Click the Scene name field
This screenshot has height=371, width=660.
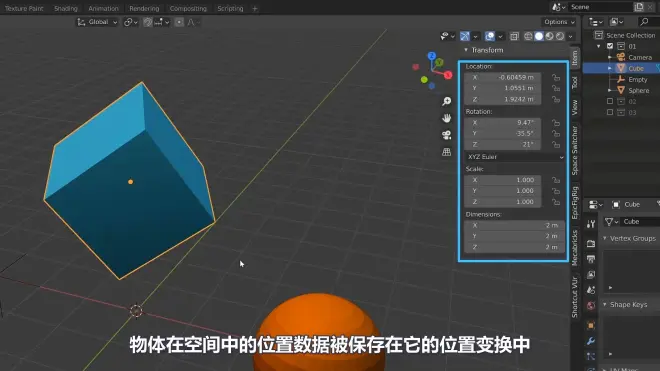click(600, 7)
